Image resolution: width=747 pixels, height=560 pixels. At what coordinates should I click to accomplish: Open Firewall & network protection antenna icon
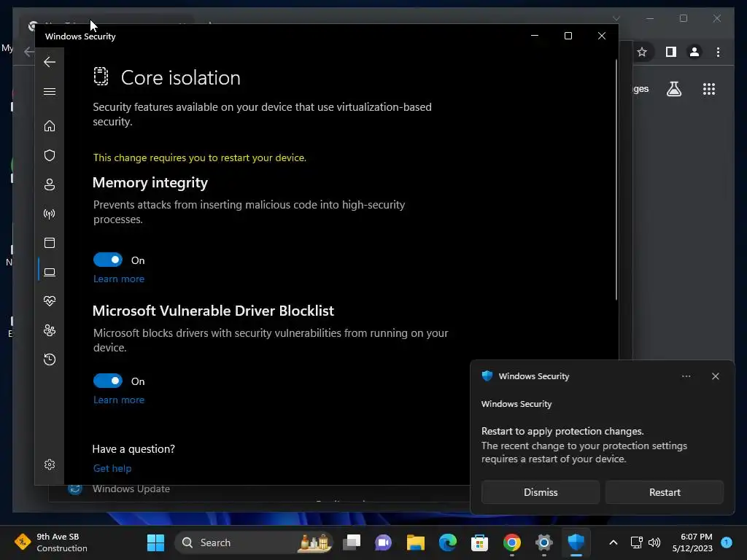pyautogui.click(x=50, y=214)
